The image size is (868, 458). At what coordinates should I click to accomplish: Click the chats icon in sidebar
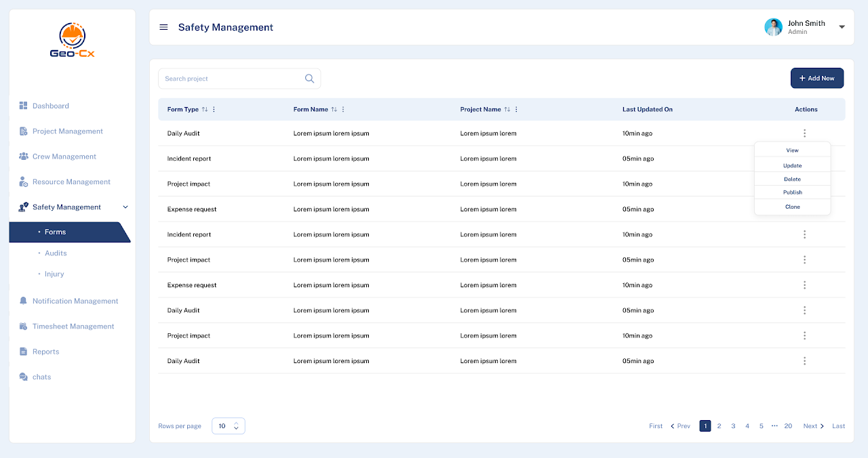pos(22,377)
